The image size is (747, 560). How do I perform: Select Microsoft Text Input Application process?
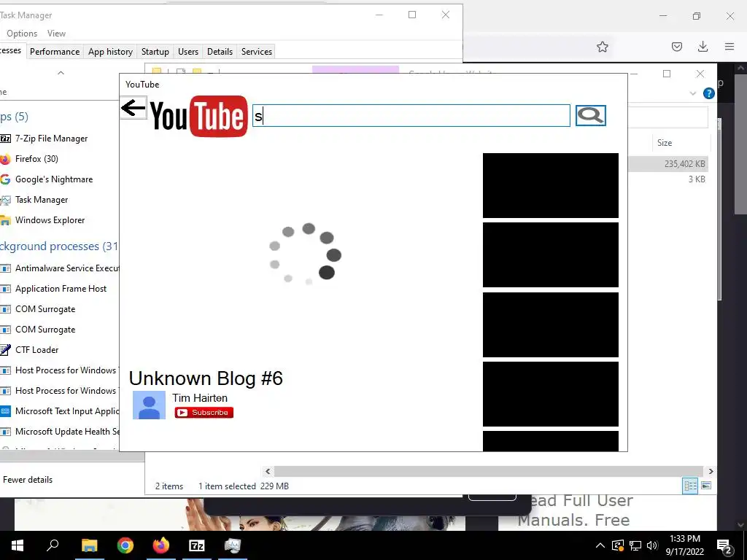pos(60,411)
